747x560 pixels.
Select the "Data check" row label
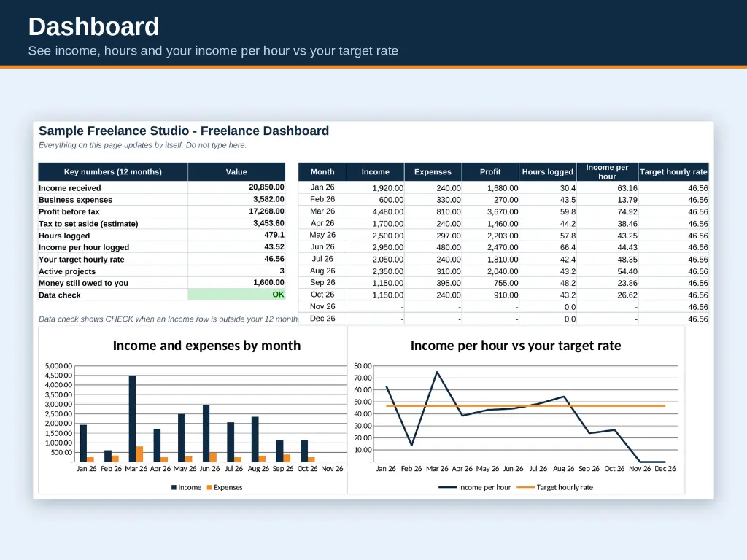[60, 295]
